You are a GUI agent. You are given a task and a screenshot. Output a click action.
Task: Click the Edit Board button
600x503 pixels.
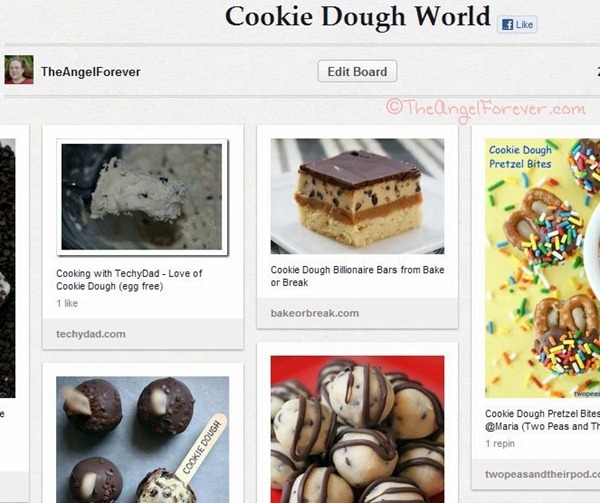[x=357, y=72]
